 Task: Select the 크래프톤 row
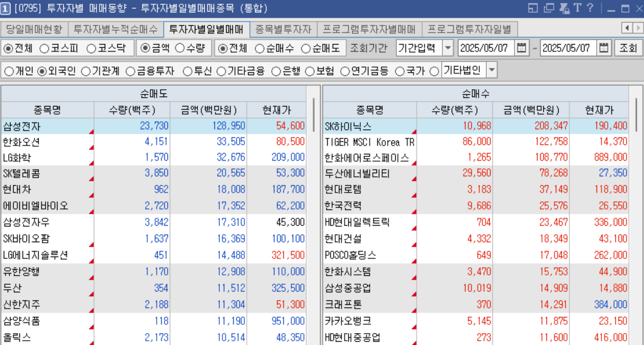coord(476,305)
